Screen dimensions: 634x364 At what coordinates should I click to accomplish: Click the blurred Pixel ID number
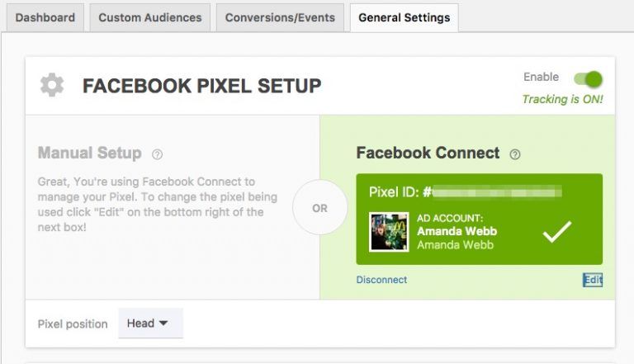pos(497,191)
